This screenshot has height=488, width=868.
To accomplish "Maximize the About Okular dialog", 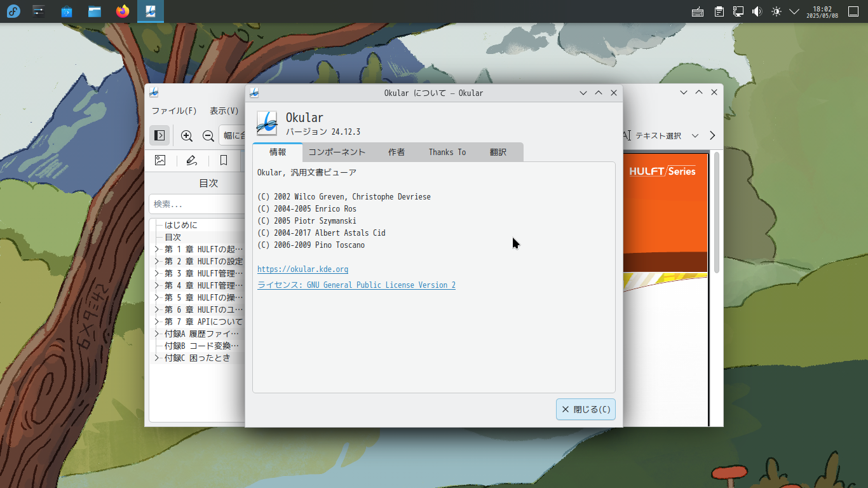I will tap(599, 93).
